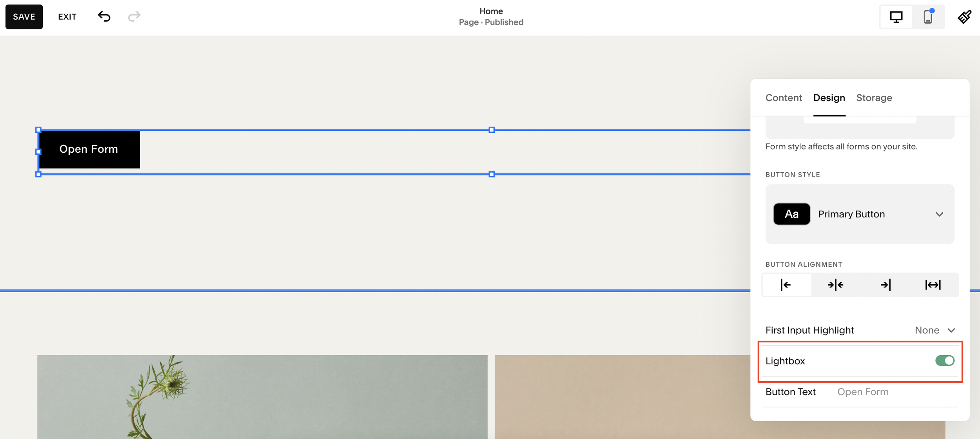980x439 pixels.
Task: Switch to desktop view icon
Action: [896, 17]
